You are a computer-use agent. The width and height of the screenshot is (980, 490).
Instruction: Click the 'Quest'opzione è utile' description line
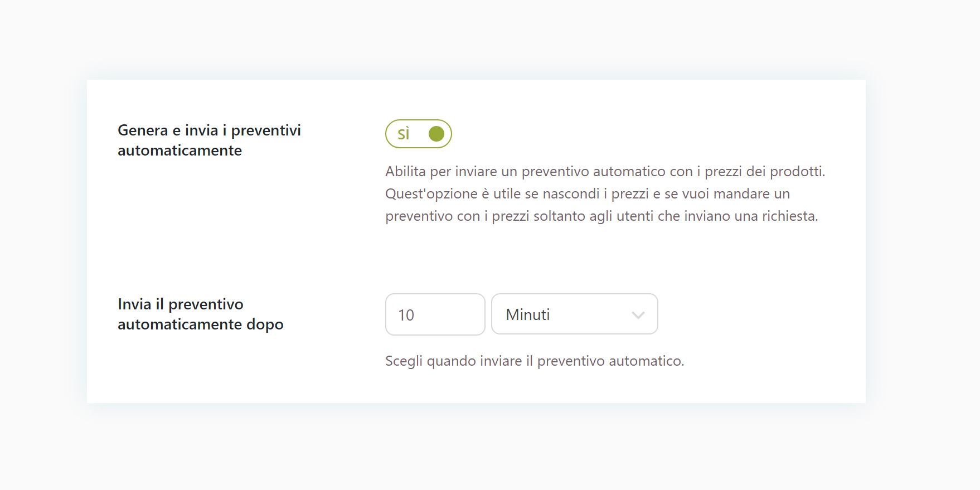click(x=587, y=194)
